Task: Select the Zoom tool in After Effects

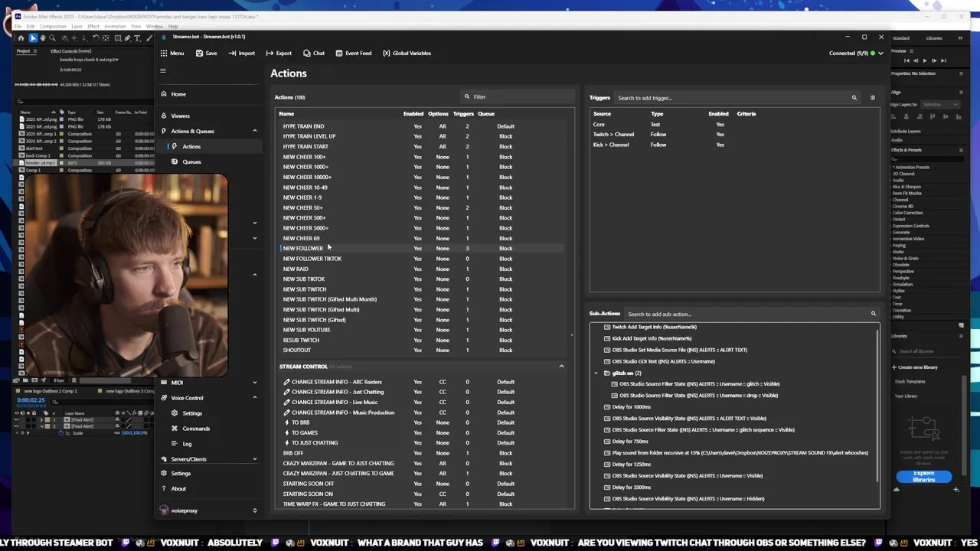Action: pos(52,37)
